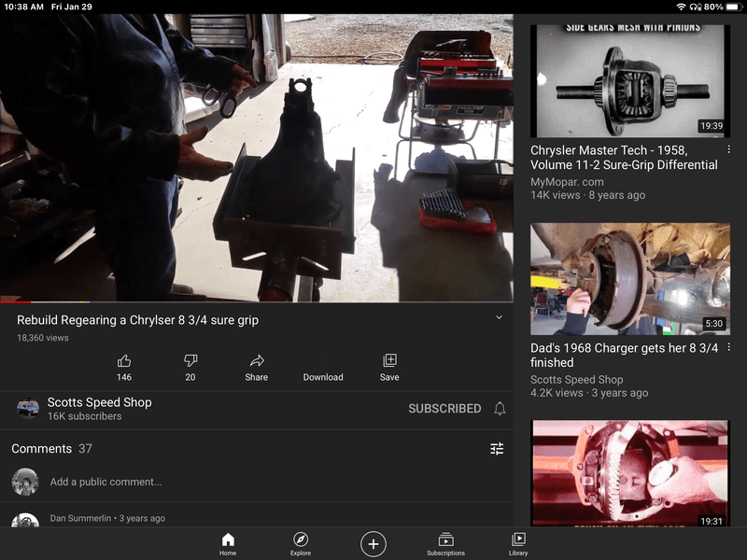Screen dimensions: 747x560
Task: Open options for Dad's 1968 Charger video
Action: pyautogui.click(x=729, y=348)
